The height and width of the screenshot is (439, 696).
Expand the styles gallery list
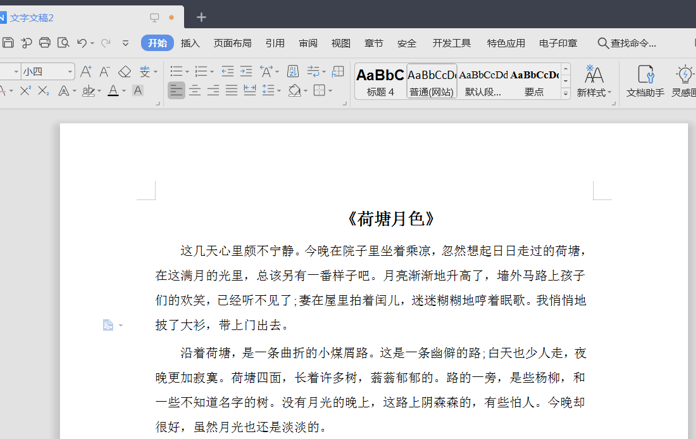click(x=566, y=93)
